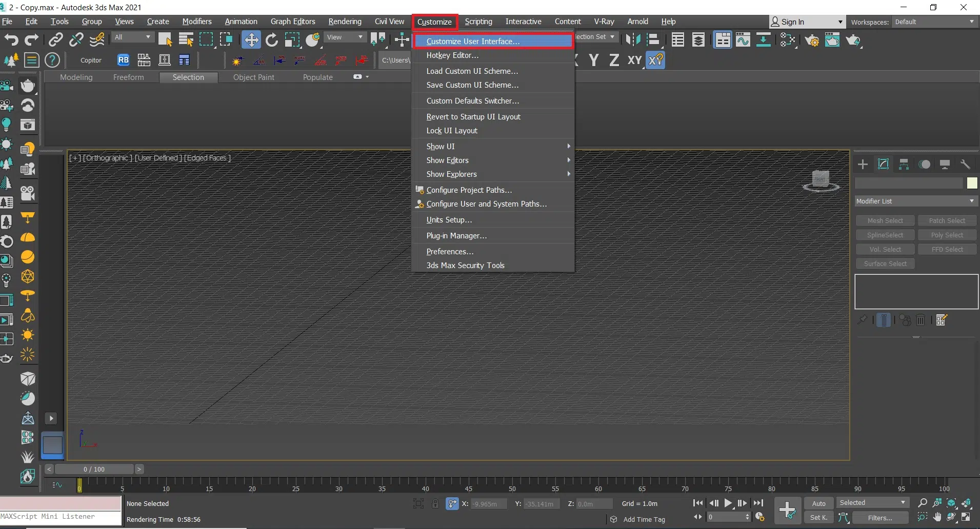Image resolution: width=980 pixels, height=529 pixels.
Task: Toggle absolute/offset transform type-in mode
Action: click(x=452, y=504)
